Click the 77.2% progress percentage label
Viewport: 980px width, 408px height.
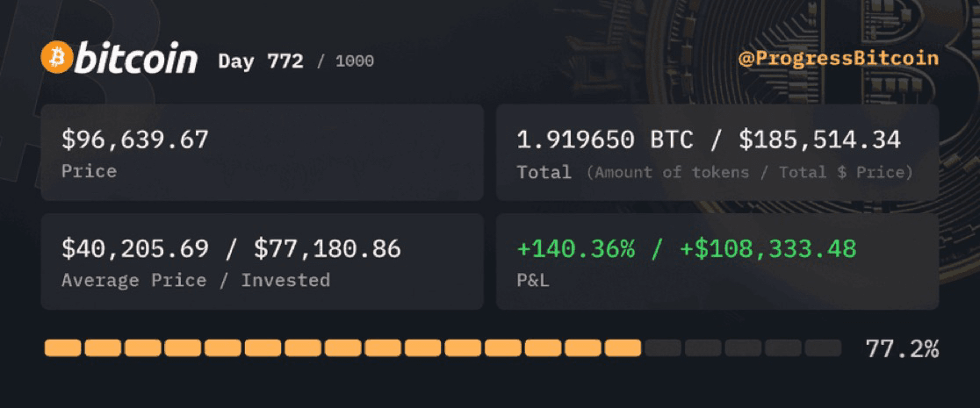point(902,349)
